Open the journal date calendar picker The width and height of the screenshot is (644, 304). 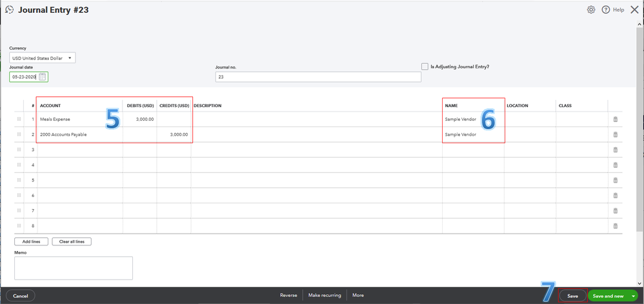point(43,77)
